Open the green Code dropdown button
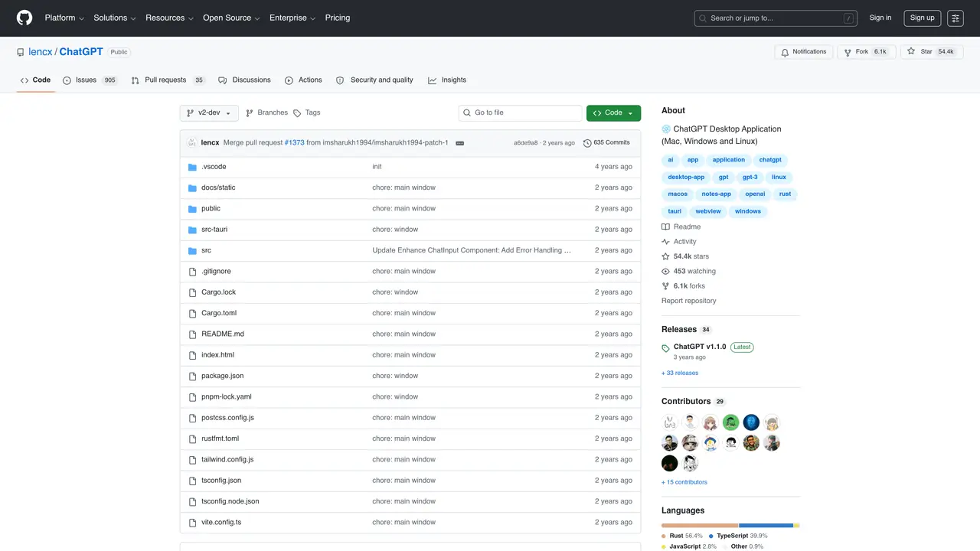This screenshot has height=551, width=980. click(x=613, y=112)
